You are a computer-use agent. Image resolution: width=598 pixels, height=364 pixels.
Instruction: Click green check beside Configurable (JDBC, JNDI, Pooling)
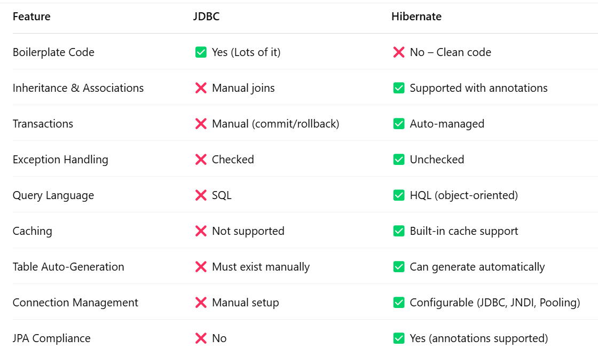coord(398,303)
